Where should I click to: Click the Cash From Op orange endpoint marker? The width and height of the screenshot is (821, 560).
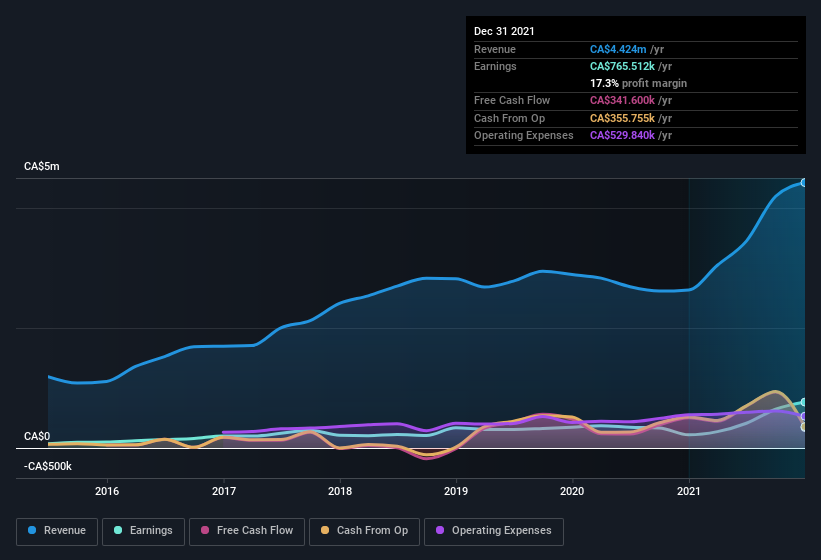[803, 427]
